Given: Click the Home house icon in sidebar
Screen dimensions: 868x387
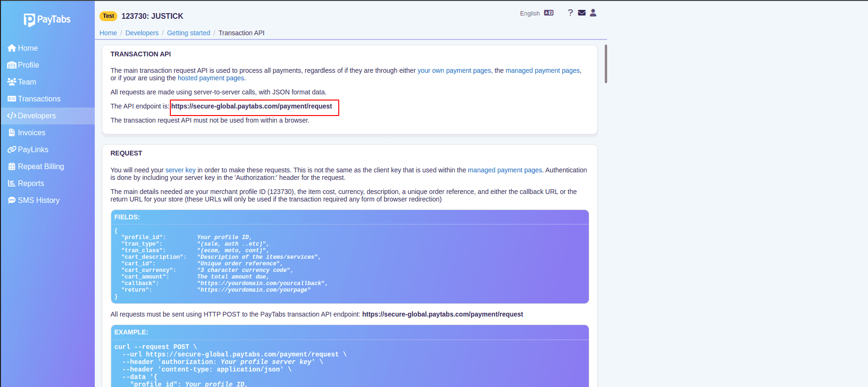Looking at the screenshot, I should (12, 48).
